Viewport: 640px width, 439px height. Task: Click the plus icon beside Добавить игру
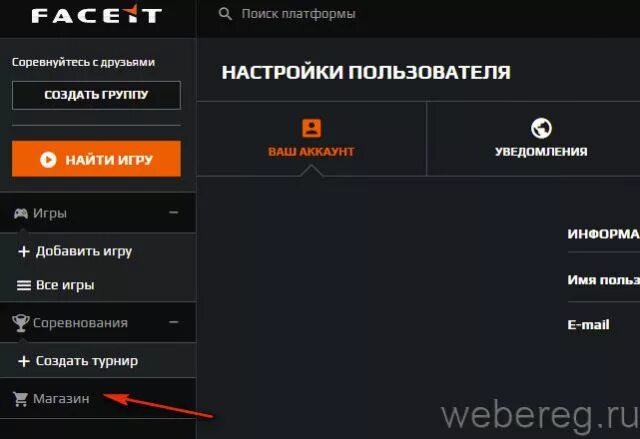pos(24,251)
